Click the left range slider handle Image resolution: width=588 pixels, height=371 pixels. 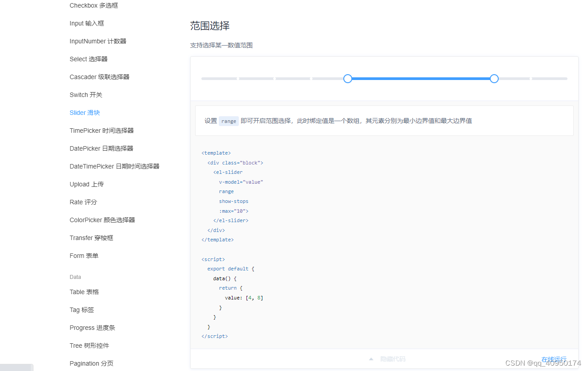[348, 79]
